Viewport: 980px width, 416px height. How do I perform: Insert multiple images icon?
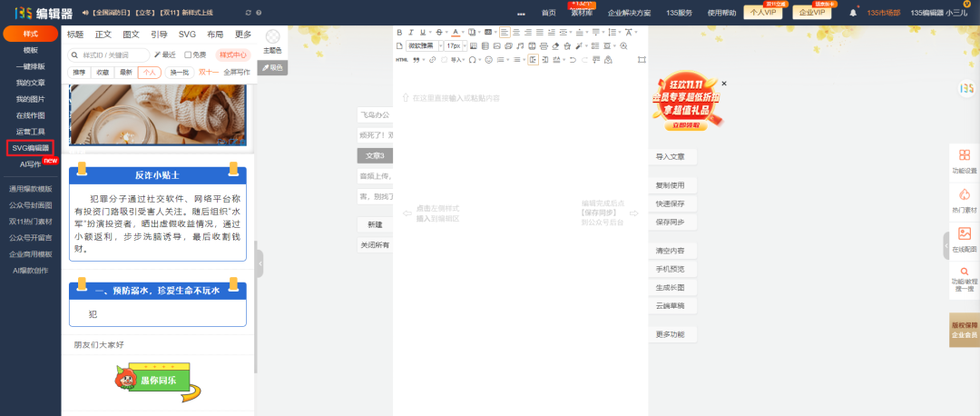point(509,45)
